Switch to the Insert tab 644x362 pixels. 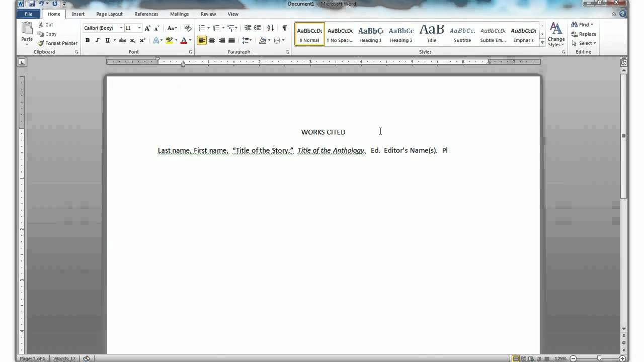coord(78,14)
